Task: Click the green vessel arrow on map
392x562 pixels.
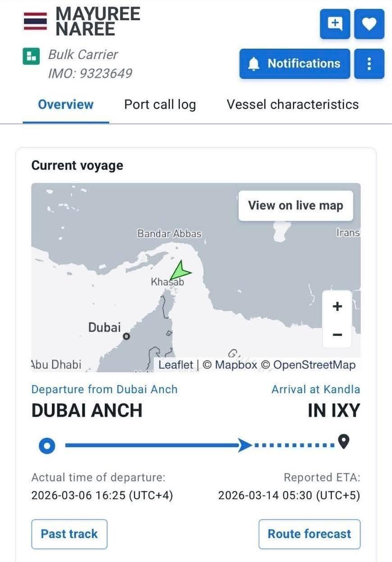Action: 180,270
